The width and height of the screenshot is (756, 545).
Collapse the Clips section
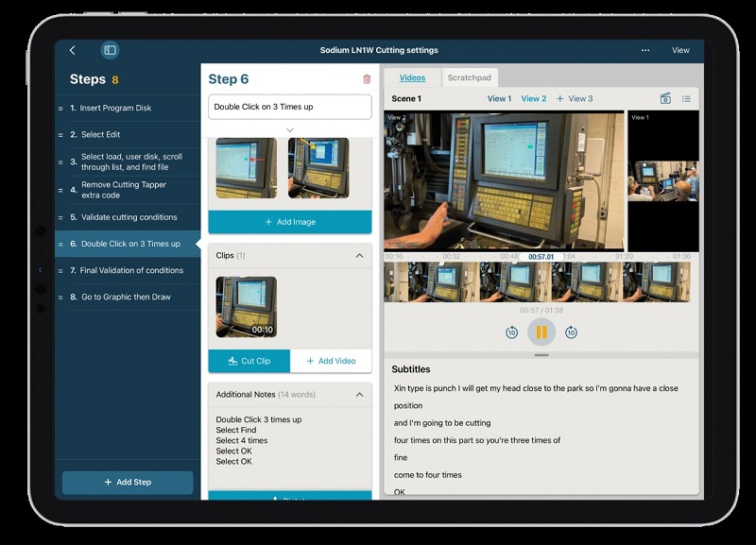tap(359, 255)
